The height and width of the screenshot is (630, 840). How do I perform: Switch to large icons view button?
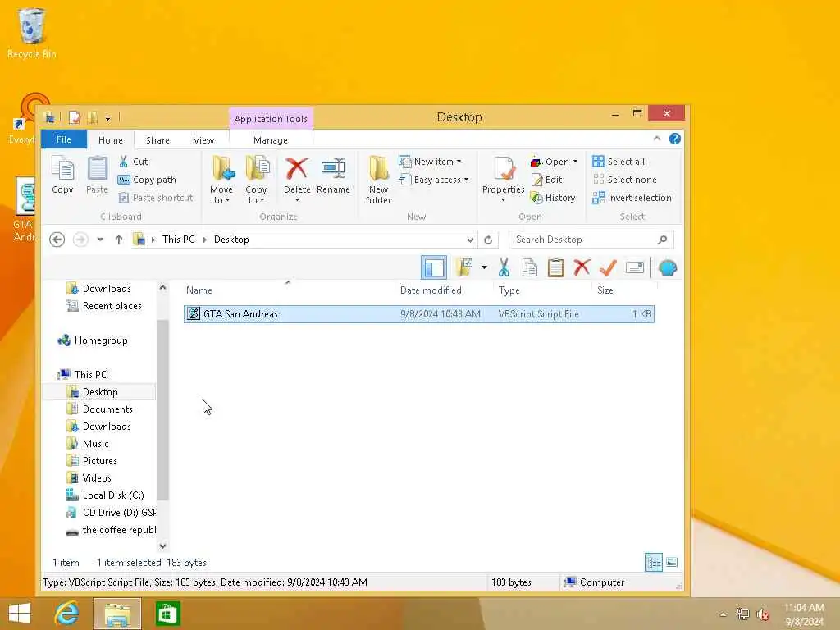tap(672, 563)
